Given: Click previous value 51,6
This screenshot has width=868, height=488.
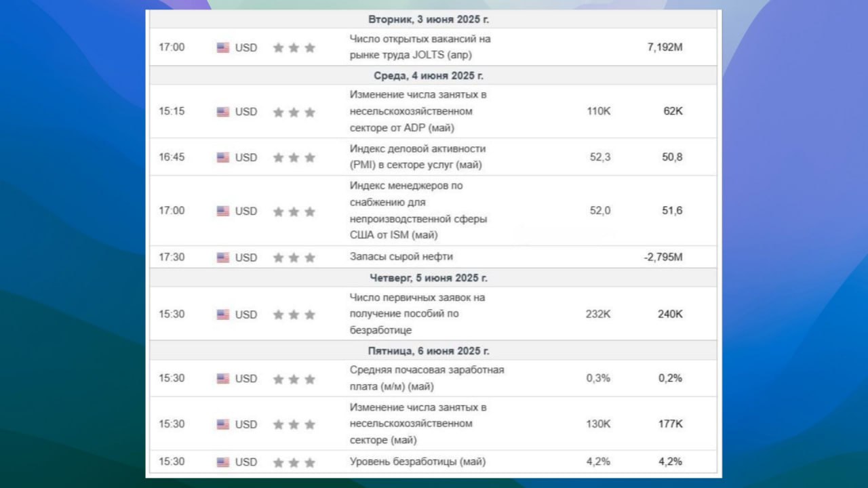Looking at the screenshot, I should 672,210.
